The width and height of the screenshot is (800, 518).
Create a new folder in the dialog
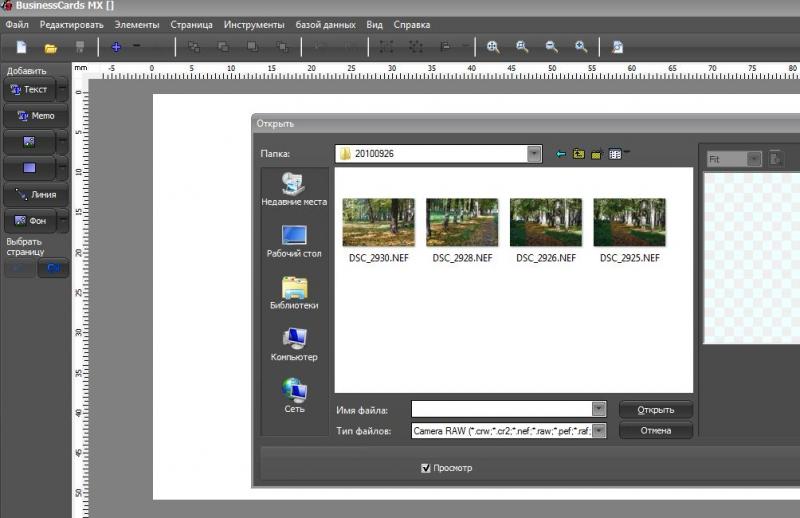[596, 154]
